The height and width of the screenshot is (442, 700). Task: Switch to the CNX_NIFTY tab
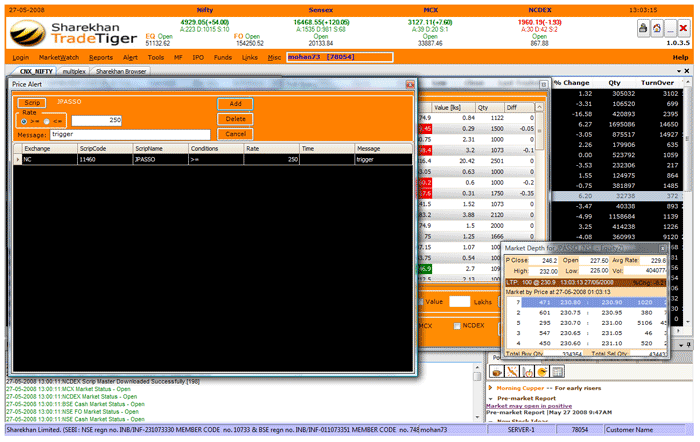click(36, 71)
